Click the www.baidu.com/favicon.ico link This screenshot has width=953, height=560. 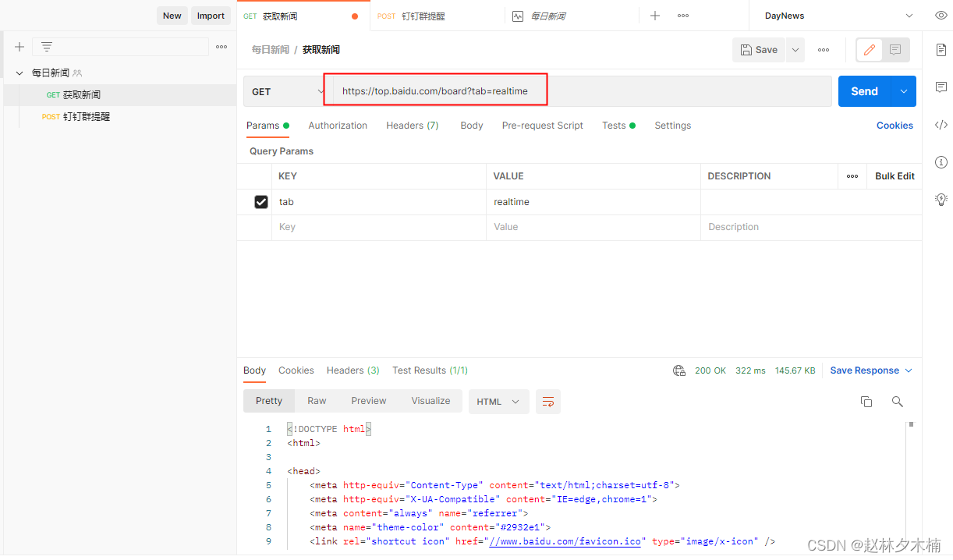click(x=565, y=541)
